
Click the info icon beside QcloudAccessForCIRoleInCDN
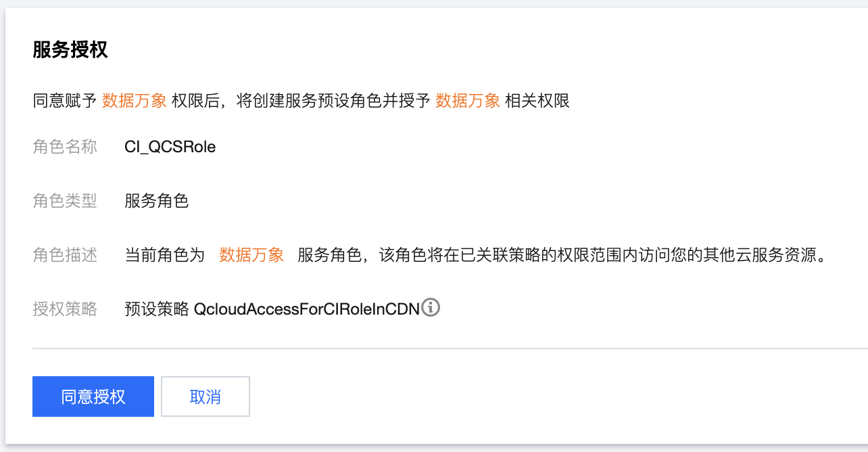tap(431, 308)
